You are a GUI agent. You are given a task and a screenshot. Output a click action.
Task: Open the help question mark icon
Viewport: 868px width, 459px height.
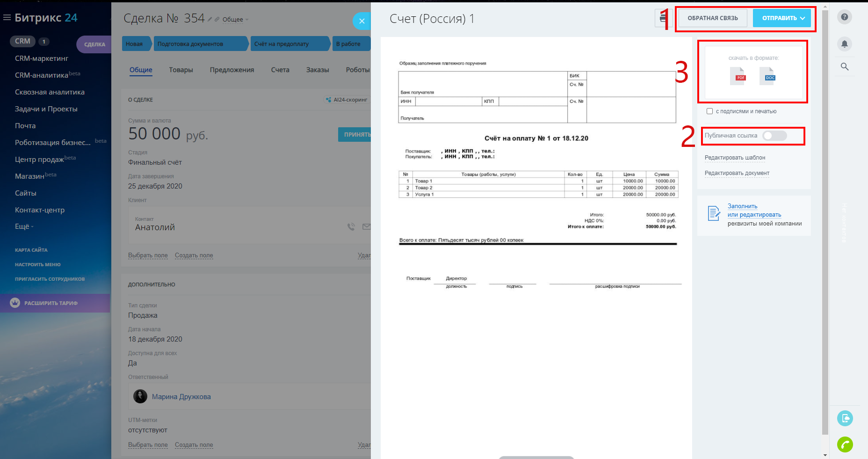844,17
